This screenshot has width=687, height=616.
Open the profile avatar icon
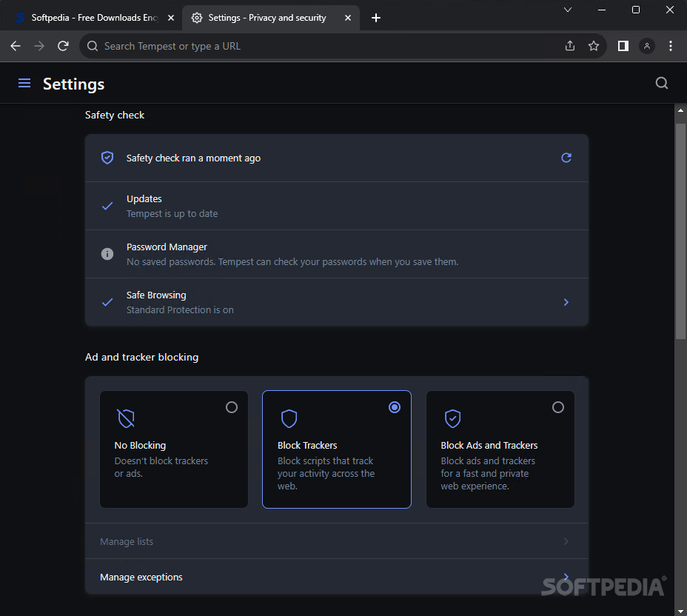(647, 46)
